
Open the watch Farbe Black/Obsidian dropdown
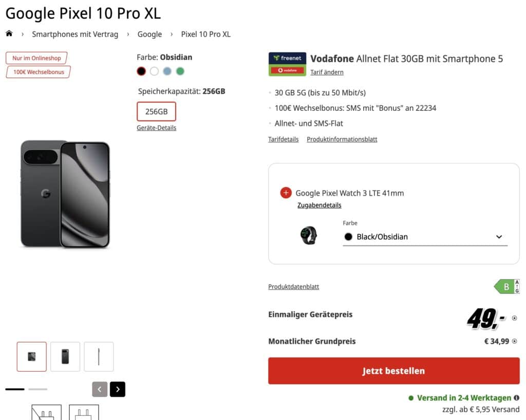pos(425,237)
